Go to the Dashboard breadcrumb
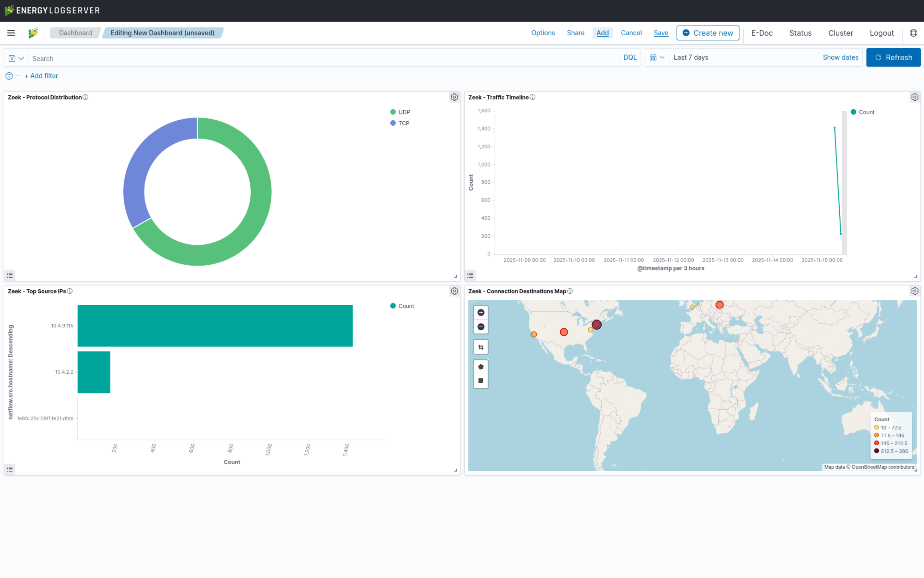924x578 pixels. coord(75,33)
